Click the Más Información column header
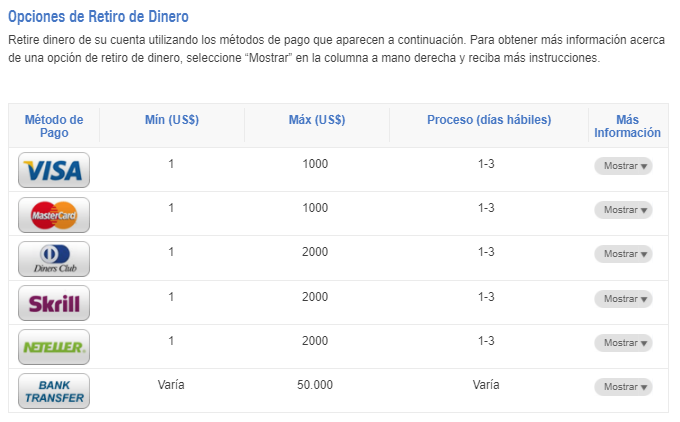Image resolution: width=680 pixels, height=422 pixels. 627,126
